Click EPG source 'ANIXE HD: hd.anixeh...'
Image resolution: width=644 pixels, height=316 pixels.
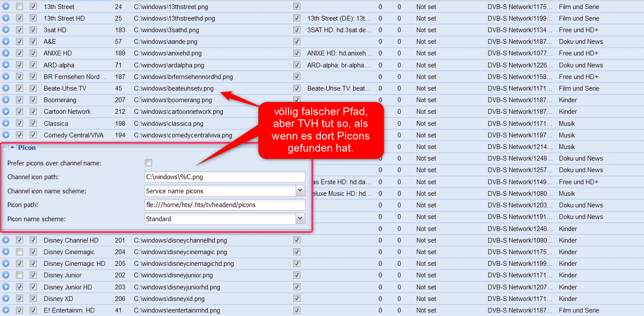click(x=339, y=53)
